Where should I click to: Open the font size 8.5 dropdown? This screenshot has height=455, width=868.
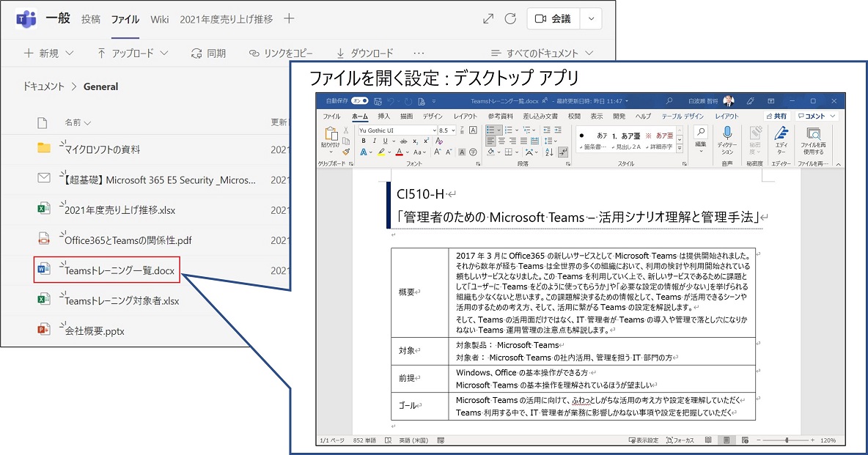(453, 130)
